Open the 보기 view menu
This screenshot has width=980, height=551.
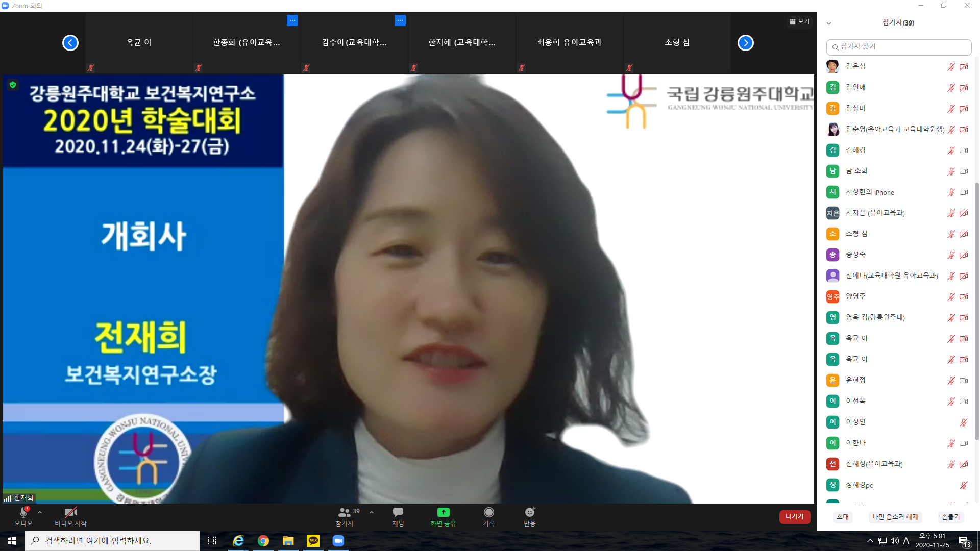799,21
